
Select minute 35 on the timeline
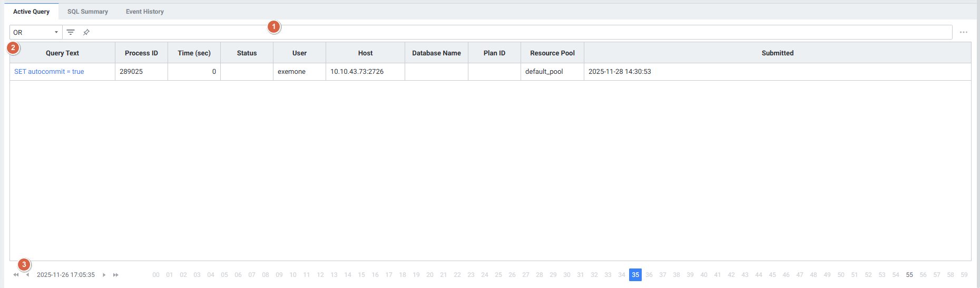tap(635, 275)
